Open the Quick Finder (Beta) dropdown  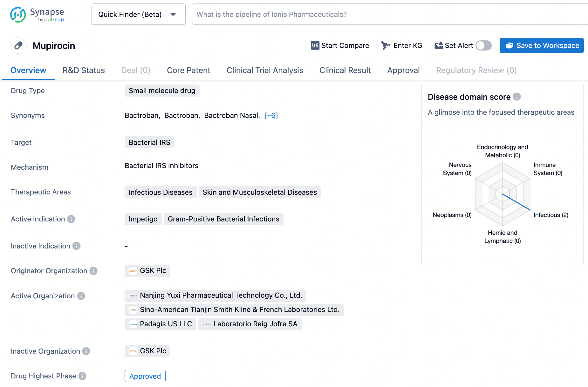click(138, 14)
